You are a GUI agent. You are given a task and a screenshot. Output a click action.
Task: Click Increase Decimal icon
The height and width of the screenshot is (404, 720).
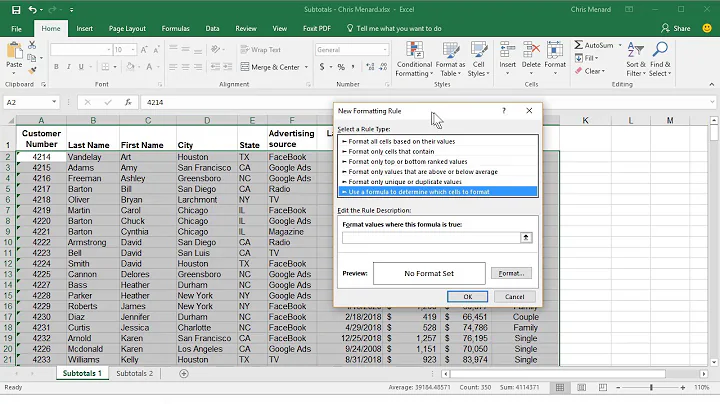370,67
